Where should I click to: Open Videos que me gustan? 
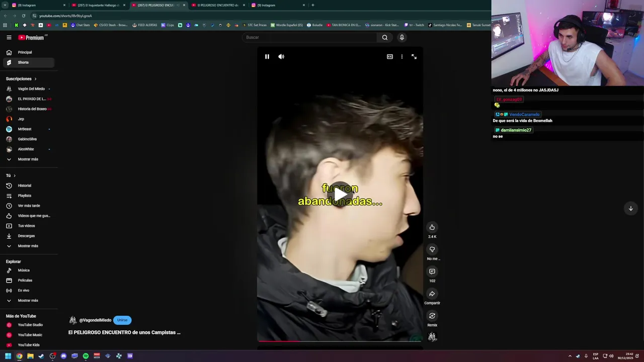29,216
